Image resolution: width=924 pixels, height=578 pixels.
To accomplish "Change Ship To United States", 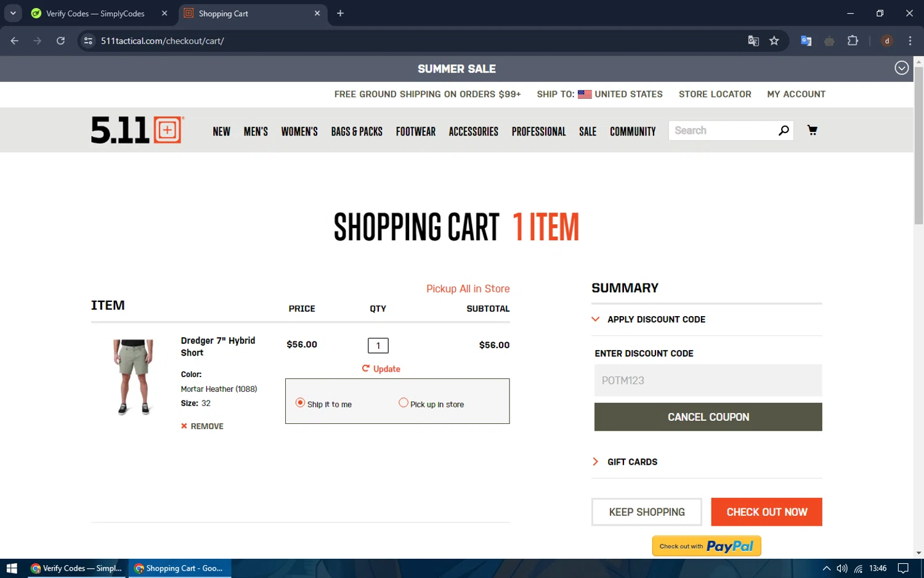I will coord(599,94).
